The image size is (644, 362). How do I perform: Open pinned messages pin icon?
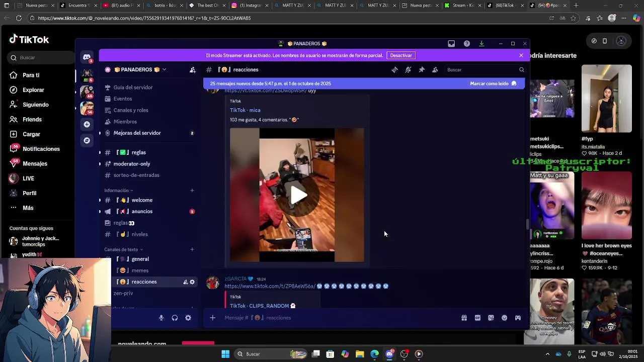[x=422, y=70]
